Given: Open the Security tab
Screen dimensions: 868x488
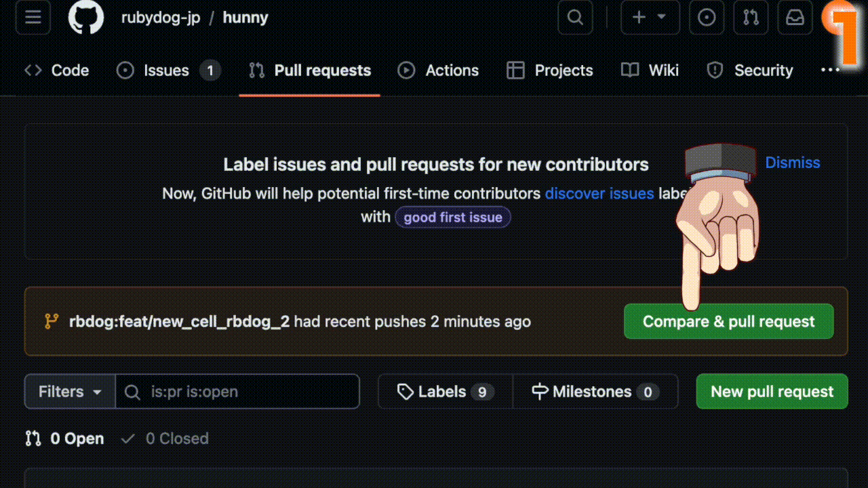Looking at the screenshot, I should pos(750,70).
